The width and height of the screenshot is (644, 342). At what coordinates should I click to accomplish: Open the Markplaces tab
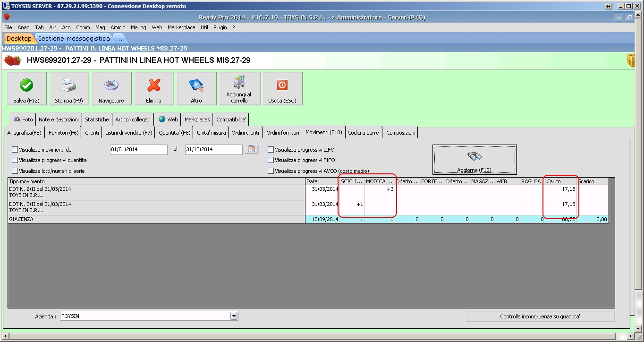pos(197,120)
